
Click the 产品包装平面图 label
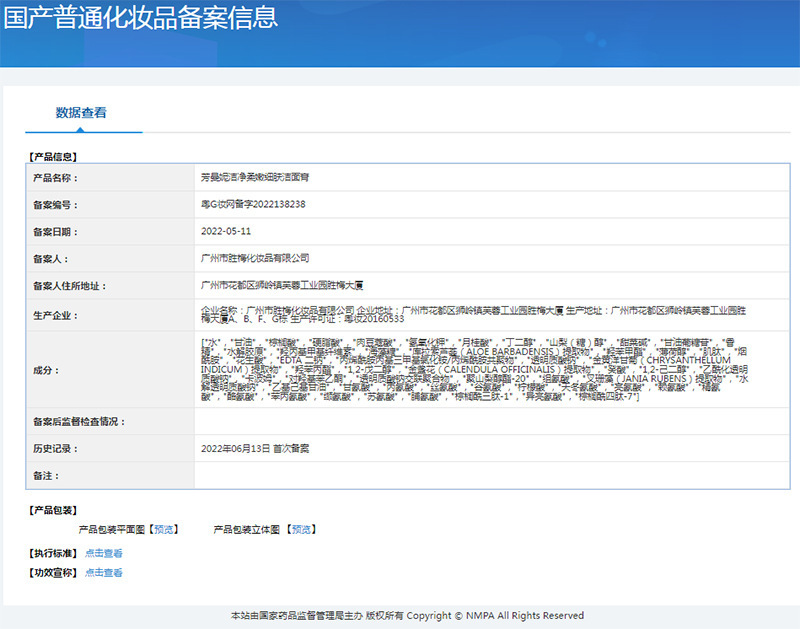click(112, 530)
